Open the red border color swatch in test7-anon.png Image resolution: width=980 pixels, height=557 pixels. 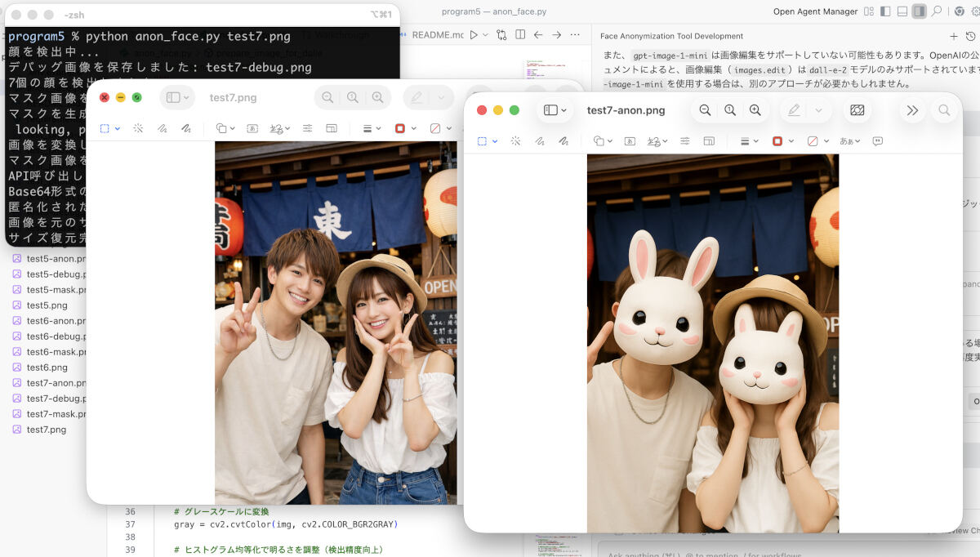click(x=777, y=141)
